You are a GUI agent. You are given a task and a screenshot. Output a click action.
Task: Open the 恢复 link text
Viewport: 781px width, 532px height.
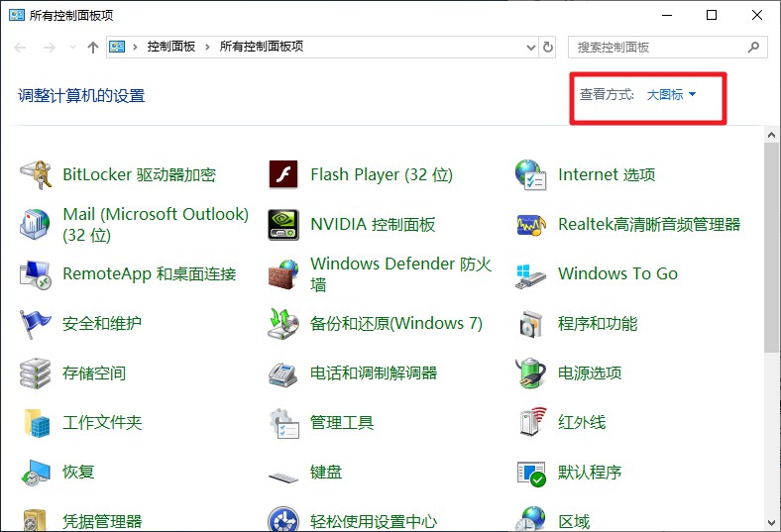pos(78,472)
